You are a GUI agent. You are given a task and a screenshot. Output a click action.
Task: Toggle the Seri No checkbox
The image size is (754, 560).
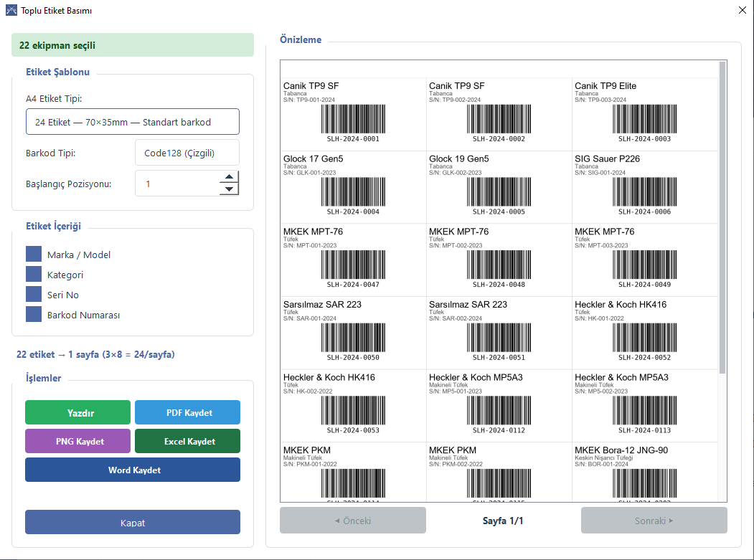click(34, 294)
